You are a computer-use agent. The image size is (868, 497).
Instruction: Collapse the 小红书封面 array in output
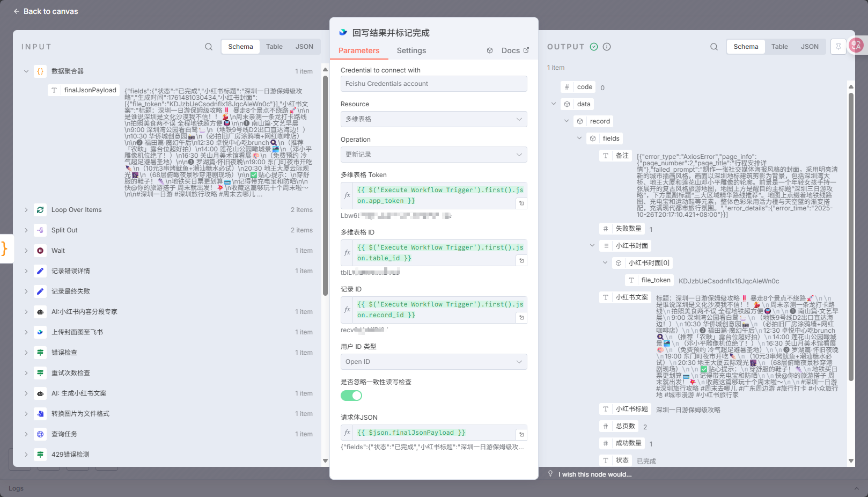click(x=592, y=246)
